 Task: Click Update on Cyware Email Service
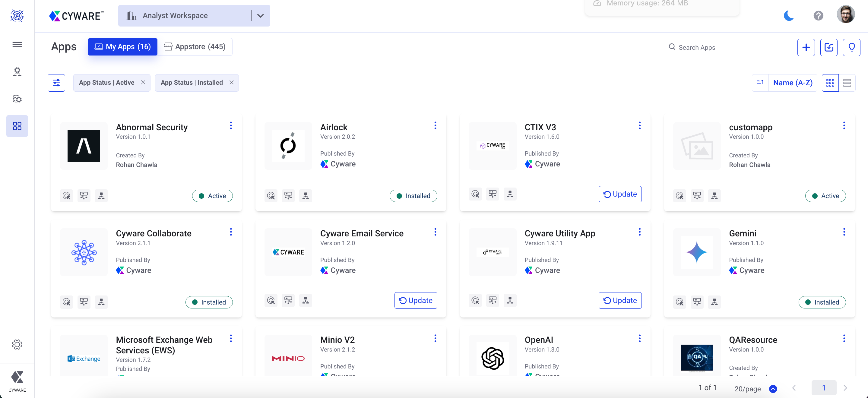[x=416, y=300]
